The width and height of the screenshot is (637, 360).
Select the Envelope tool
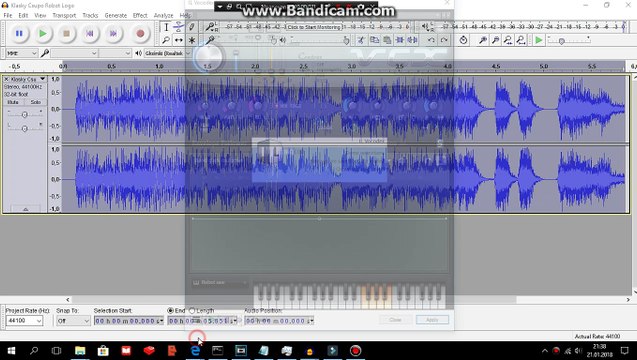(x=178, y=27)
